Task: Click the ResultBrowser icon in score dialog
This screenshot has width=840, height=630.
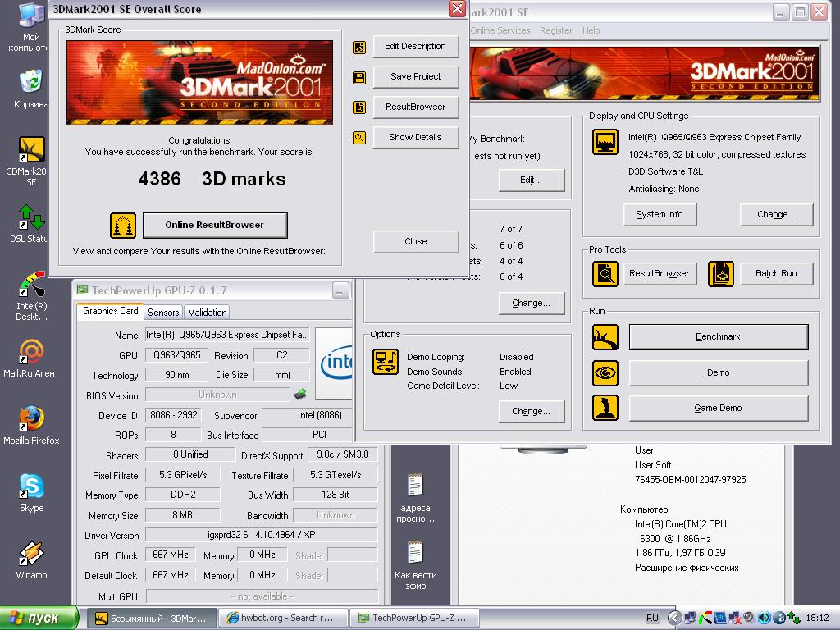Action: point(359,107)
